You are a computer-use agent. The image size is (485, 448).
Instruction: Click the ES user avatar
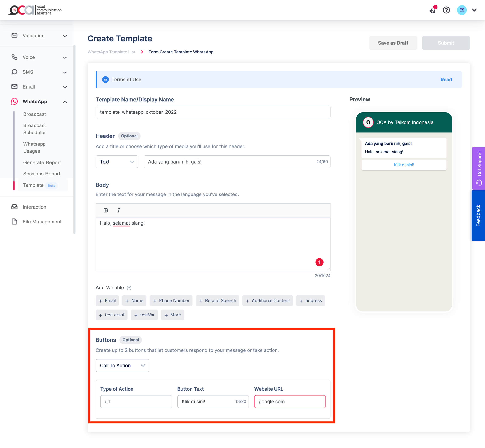(x=462, y=10)
